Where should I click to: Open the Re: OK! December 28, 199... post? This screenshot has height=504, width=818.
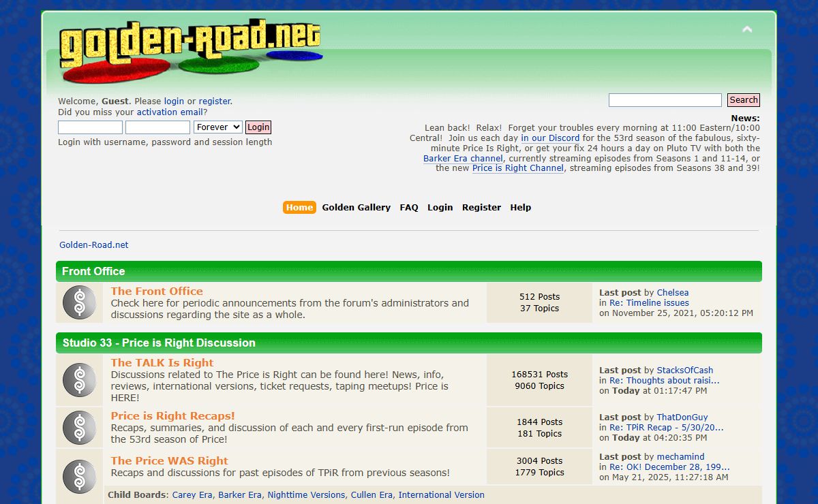click(669, 467)
